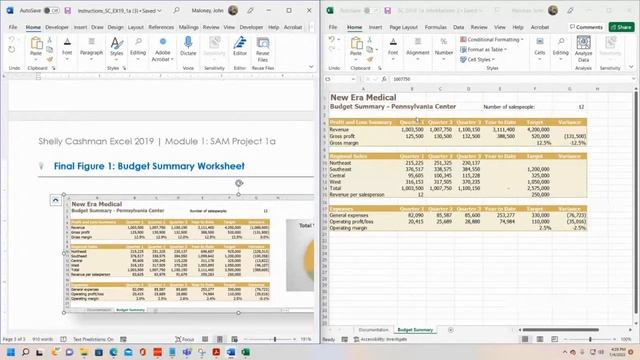Click Accessibility: Investigate in Excel status bar
The height and width of the screenshot is (360, 640).
[380, 339]
